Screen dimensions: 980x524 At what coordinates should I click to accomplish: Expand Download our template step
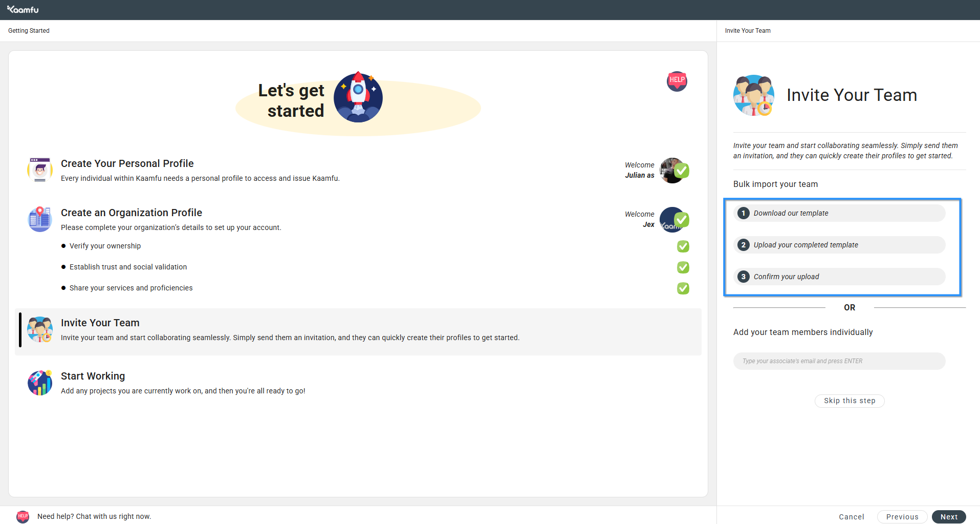839,213
